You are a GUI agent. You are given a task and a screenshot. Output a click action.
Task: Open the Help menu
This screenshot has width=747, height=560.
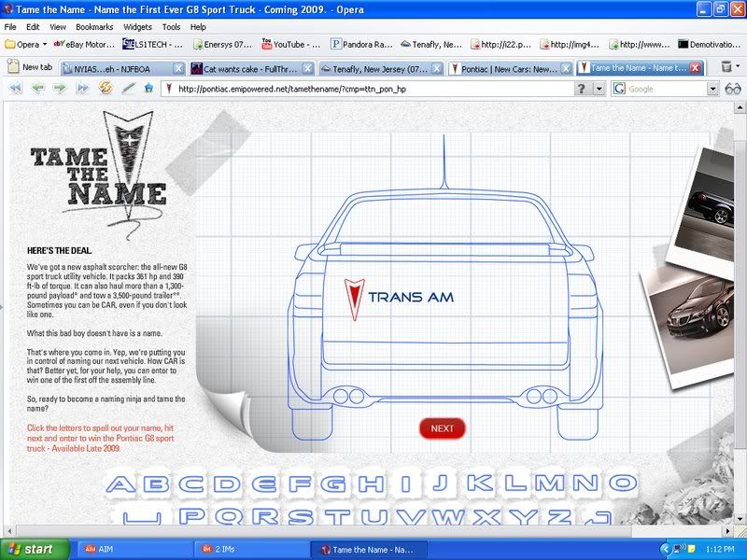[198, 27]
